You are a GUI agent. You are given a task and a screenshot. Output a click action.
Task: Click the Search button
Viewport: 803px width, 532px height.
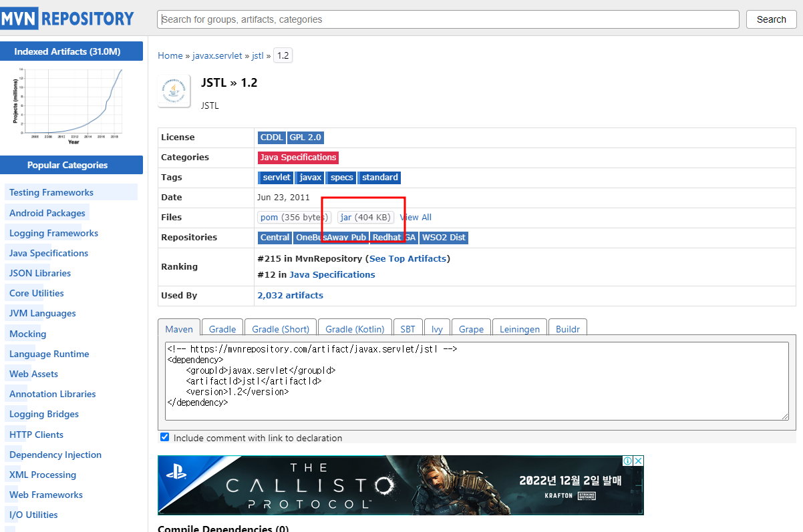click(x=771, y=19)
